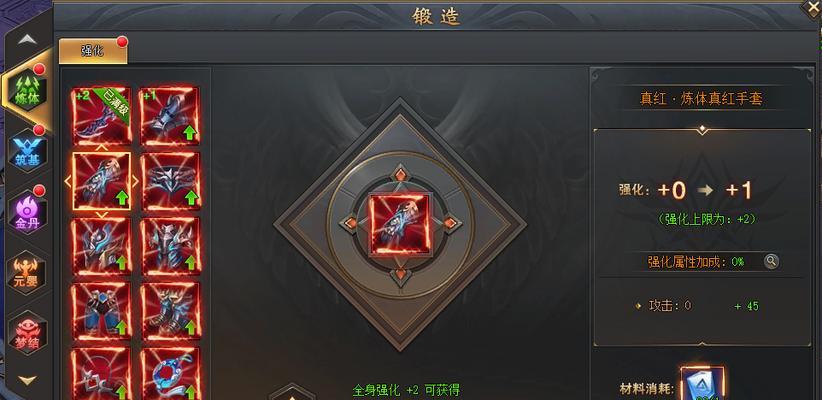Screen dimensions: 822x400
Task: Select the +1 gauntlet armor equipment slot
Action: click(170, 116)
